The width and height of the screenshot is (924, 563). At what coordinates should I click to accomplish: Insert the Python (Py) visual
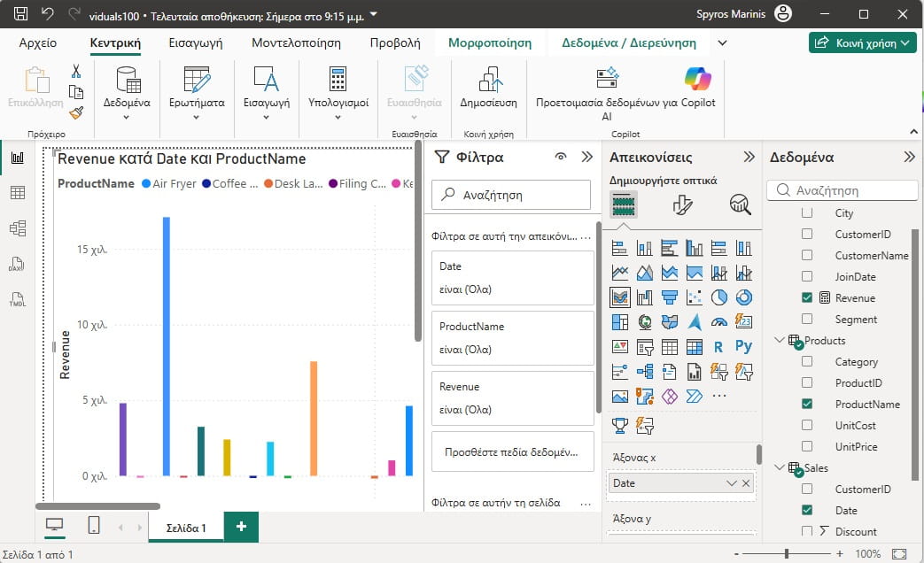pos(743,346)
